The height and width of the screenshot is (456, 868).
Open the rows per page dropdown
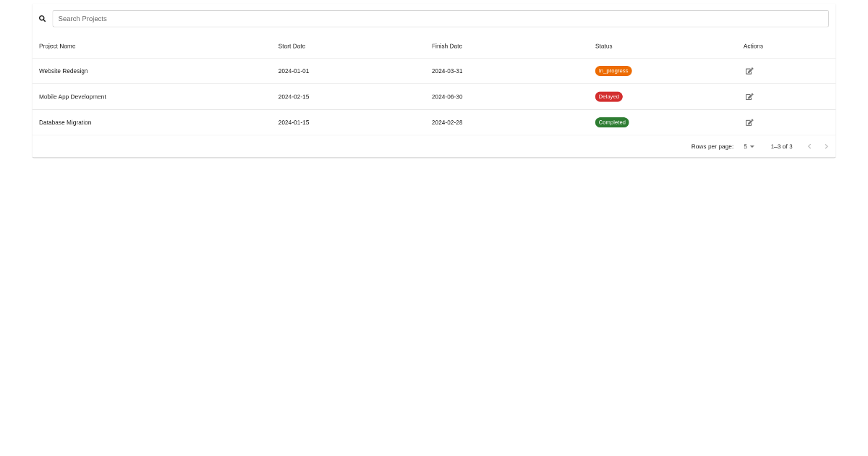tap(747, 146)
